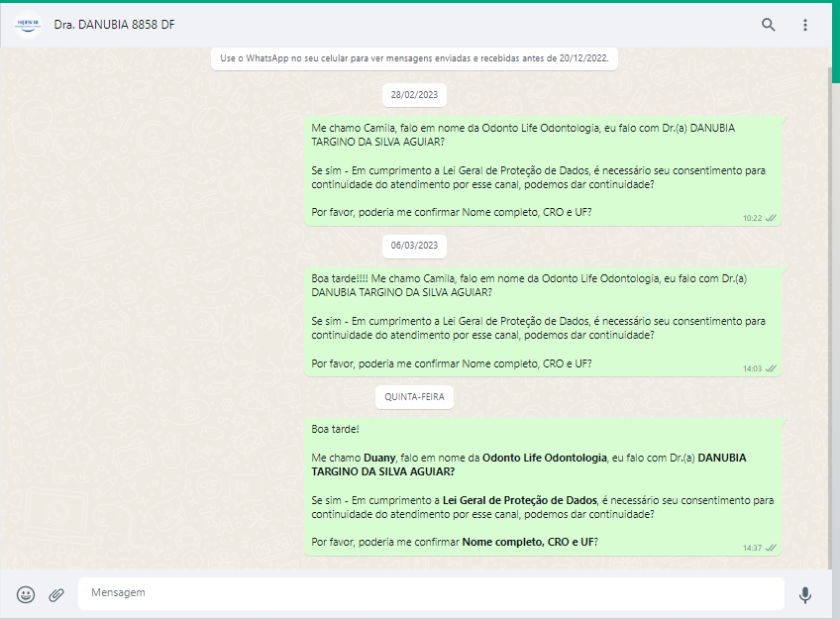Screen dimensions: 840x619
Task: Click the 14:37 message timestamp
Action: (x=752, y=548)
